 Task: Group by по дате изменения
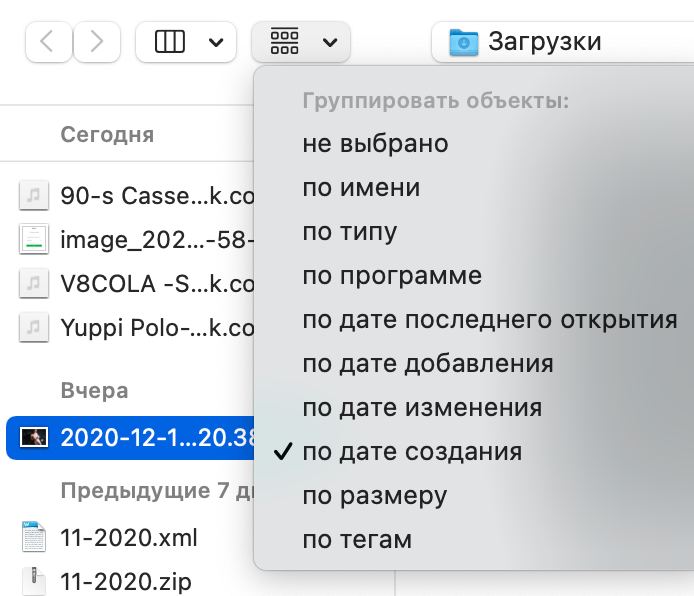click(422, 408)
